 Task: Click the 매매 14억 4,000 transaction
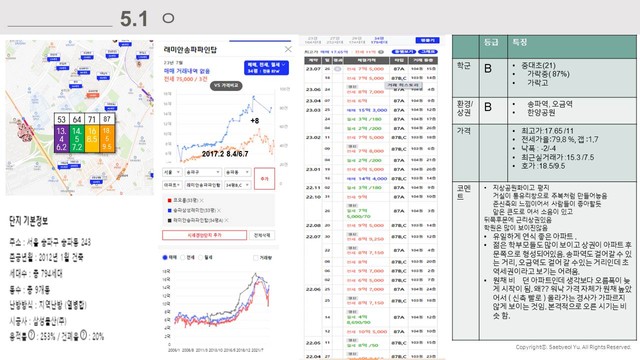[367, 179]
